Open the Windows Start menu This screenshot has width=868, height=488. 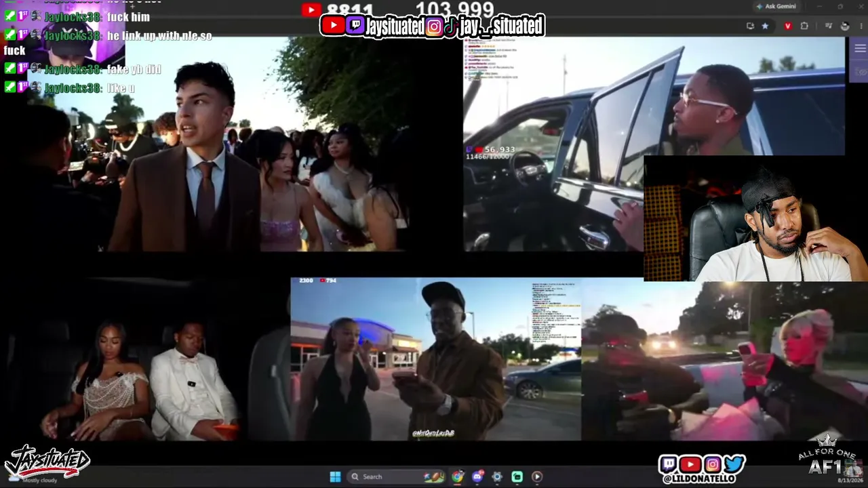pyautogui.click(x=335, y=476)
